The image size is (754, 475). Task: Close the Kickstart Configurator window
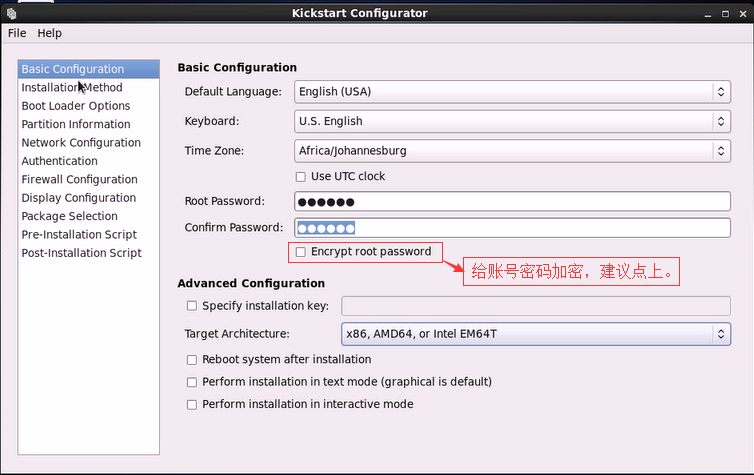pyautogui.click(x=743, y=14)
